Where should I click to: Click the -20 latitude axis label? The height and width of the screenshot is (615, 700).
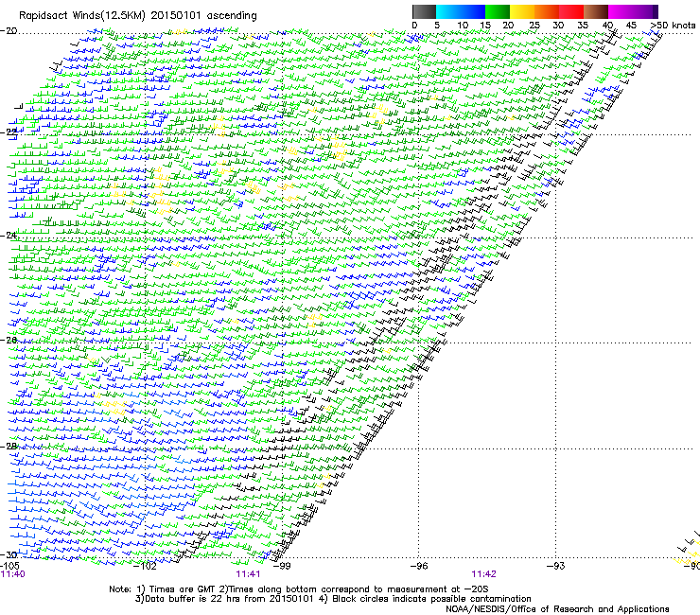tap(9, 31)
